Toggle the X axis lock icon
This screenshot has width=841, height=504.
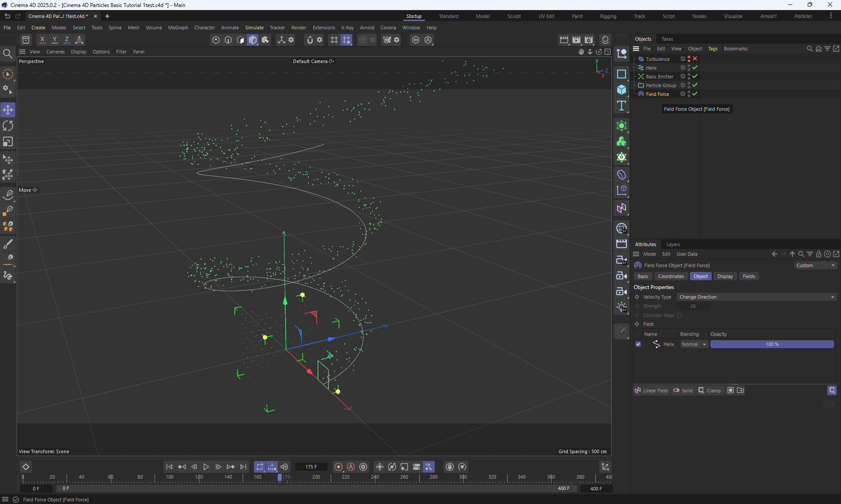coord(42,40)
